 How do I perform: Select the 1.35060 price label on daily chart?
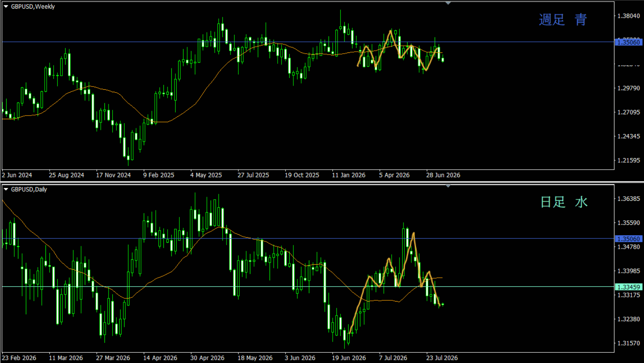pyautogui.click(x=628, y=239)
